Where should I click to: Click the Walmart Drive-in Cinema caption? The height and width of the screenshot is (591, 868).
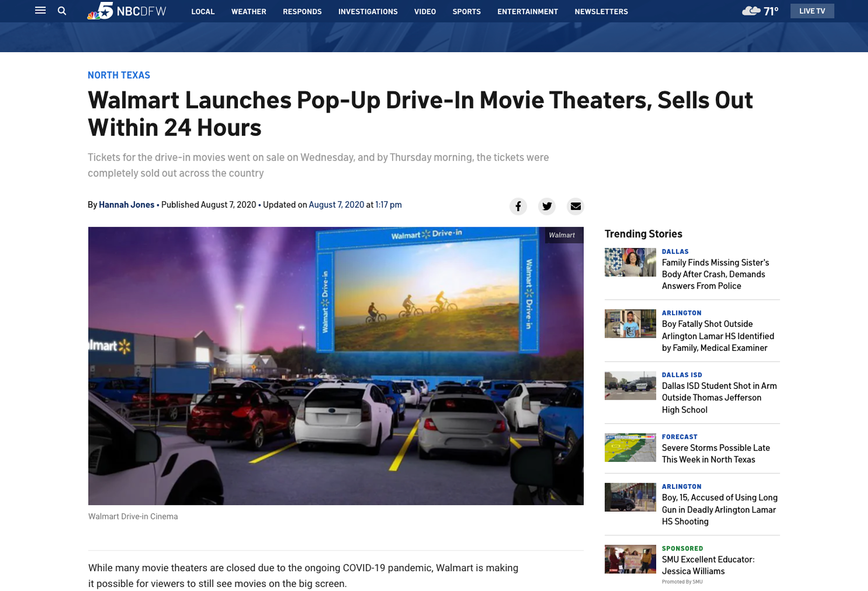pyautogui.click(x=133, y=517)
